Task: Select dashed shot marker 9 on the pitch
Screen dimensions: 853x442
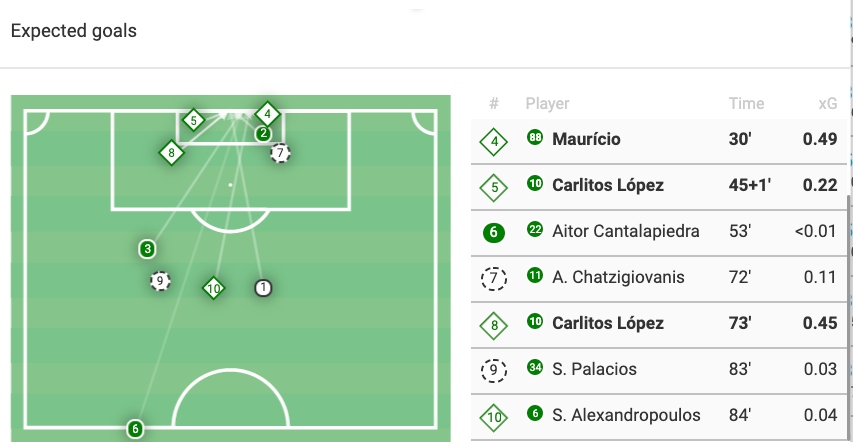Action: (159, 281)
